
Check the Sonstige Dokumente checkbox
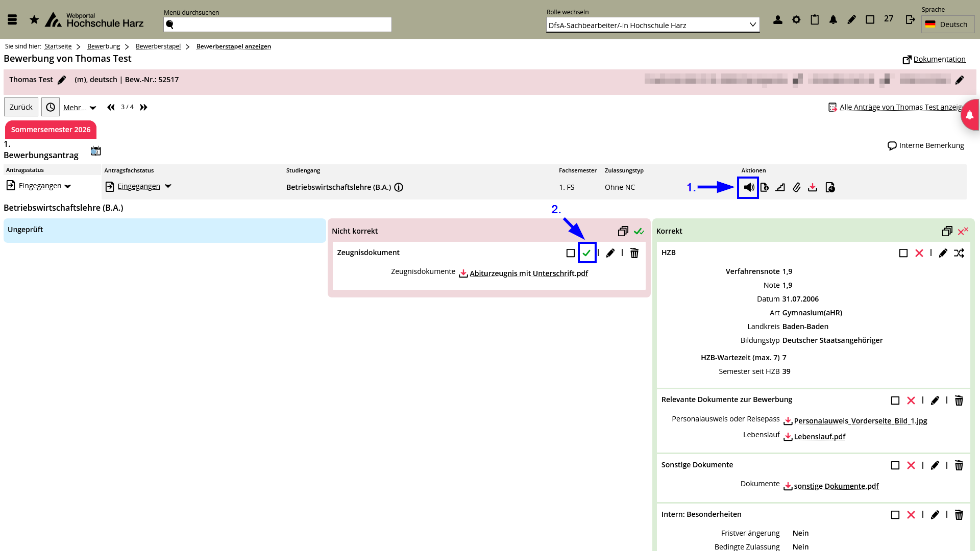[895, 465]
